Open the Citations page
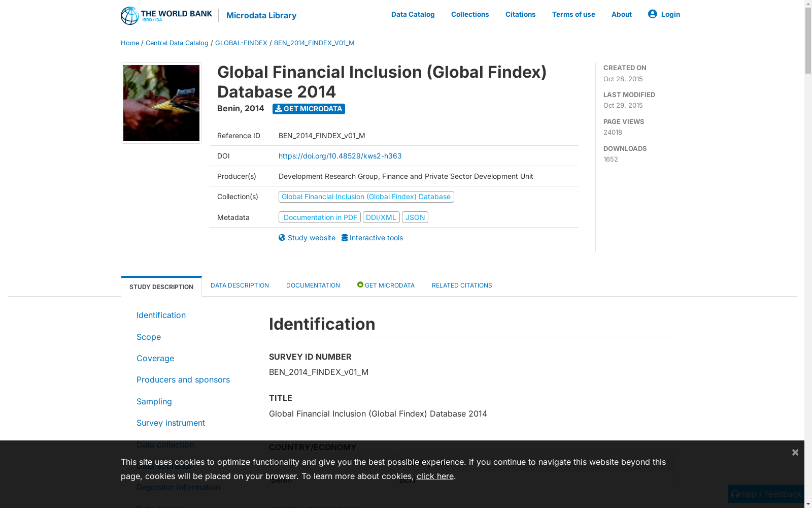Viewport: 812px width, 508px height. [520, 14]
